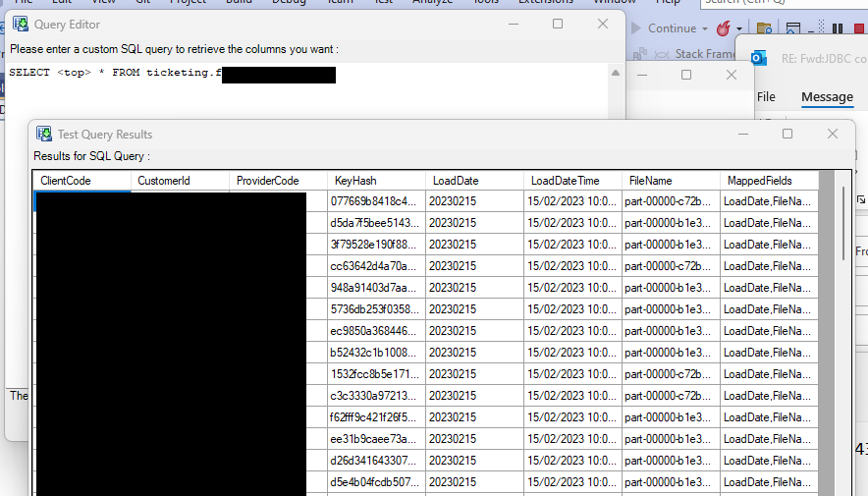Click the Query Editor window icon

click(x=21, y=24)
